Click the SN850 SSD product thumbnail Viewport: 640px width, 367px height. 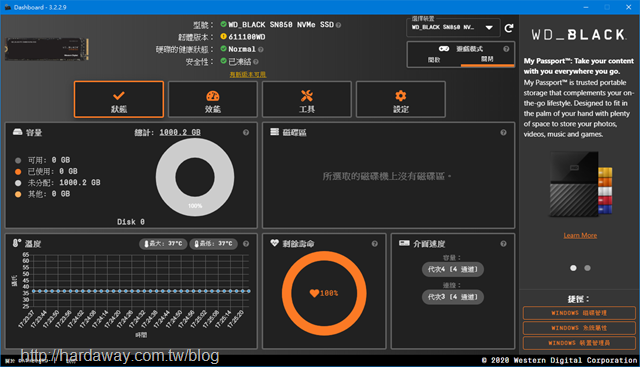click(47, 49)
